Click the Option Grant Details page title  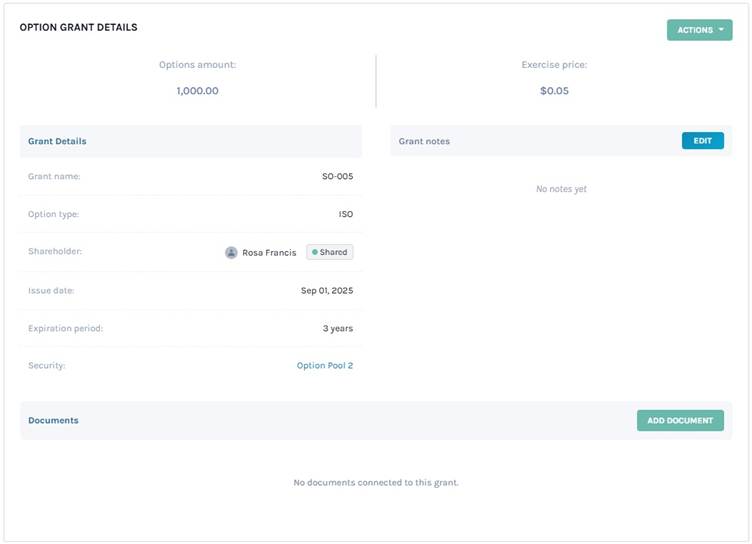79,27
